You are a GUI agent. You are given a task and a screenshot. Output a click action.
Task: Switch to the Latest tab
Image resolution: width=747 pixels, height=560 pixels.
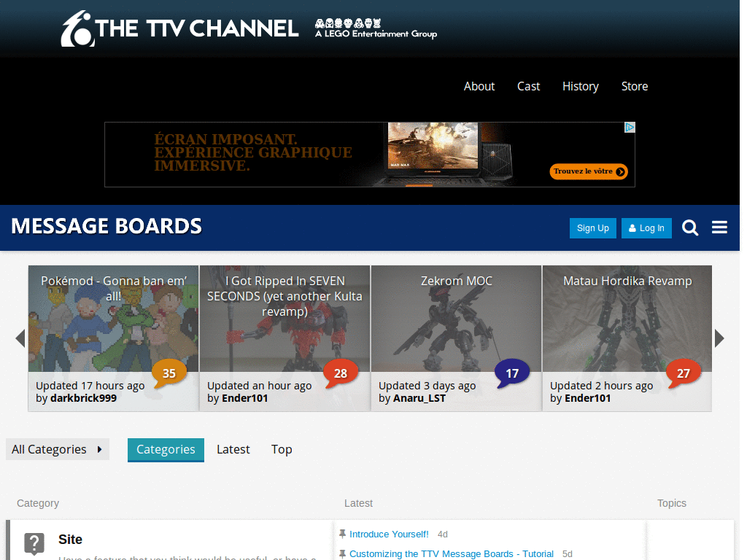point(233,449)
